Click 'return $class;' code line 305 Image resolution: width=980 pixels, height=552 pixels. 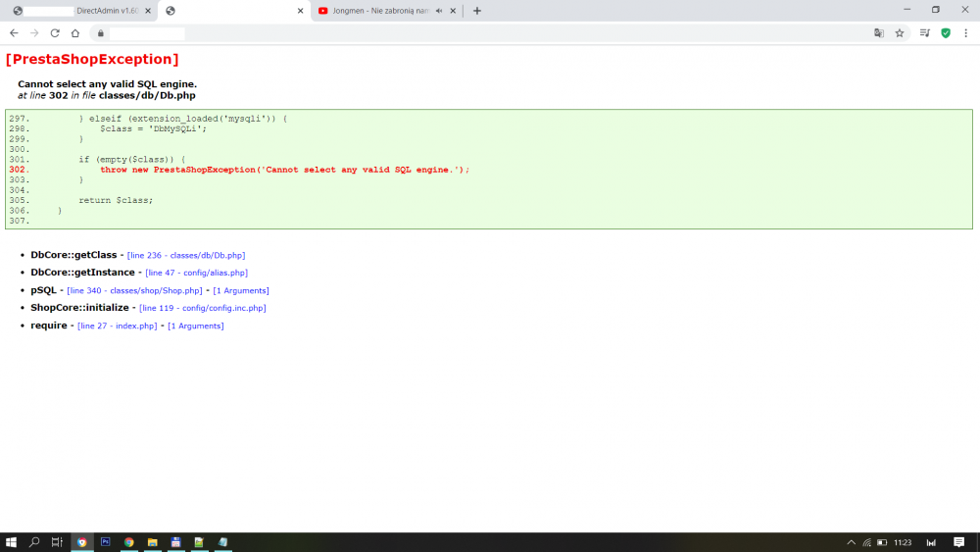(116, 200)
